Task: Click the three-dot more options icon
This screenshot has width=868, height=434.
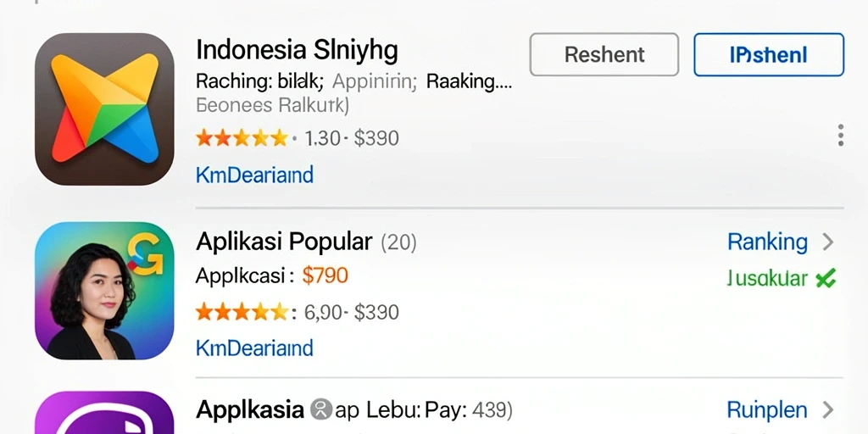Action: point(840,136)
